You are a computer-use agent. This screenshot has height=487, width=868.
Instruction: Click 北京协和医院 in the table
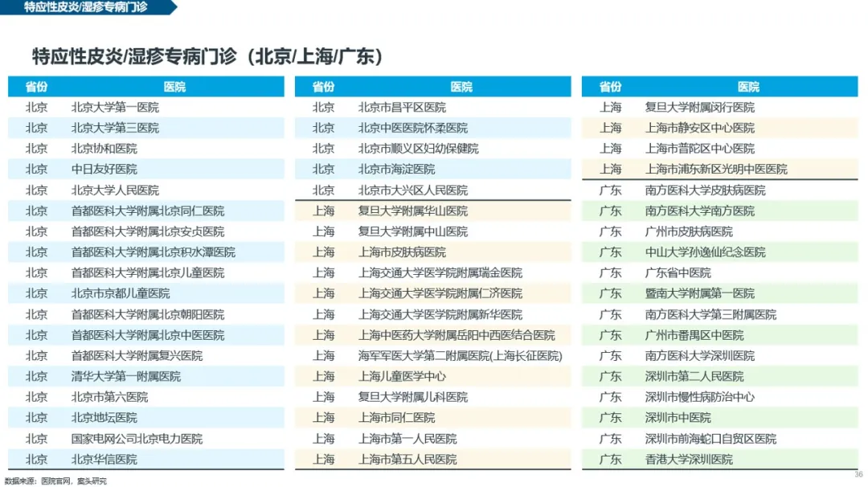pos(104,149)
